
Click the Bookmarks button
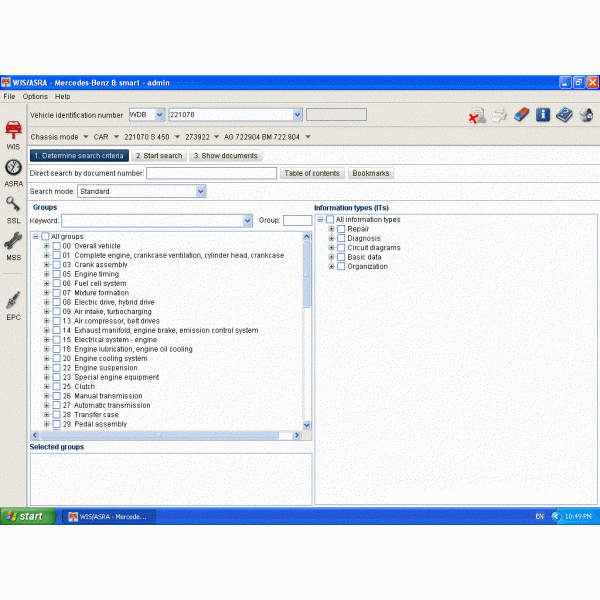coord(371,173)
